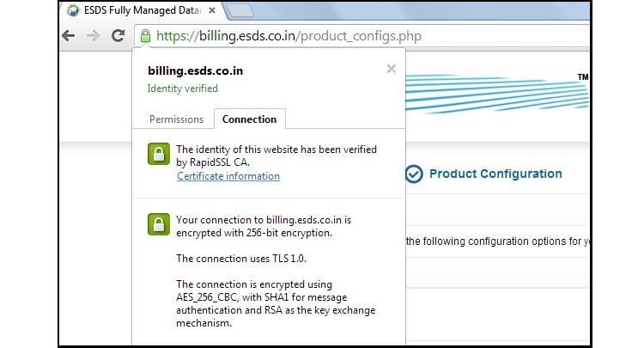Click the address bar URL field
644x348 pixels.
(x=361, y=36)
